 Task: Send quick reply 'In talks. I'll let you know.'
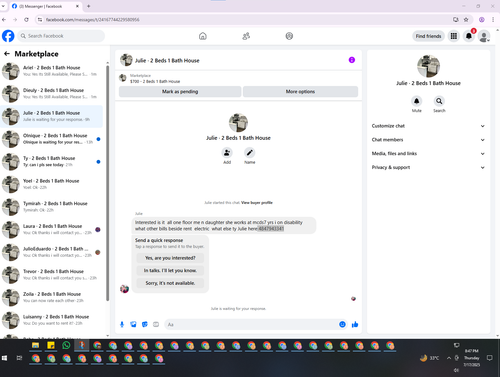(x=170, y=271)
